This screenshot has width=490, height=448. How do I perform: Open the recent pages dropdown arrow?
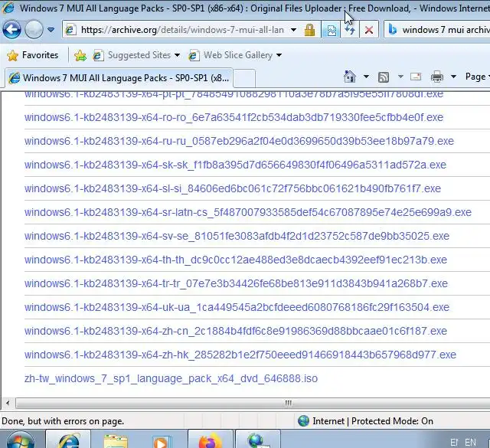pyautogui.click(x=51, y=30)
